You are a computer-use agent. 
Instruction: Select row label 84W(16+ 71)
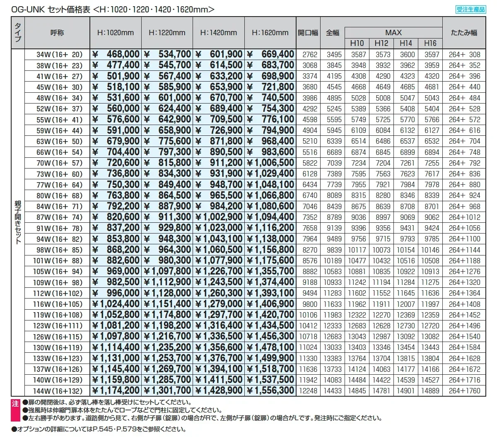tap(59, 206)
